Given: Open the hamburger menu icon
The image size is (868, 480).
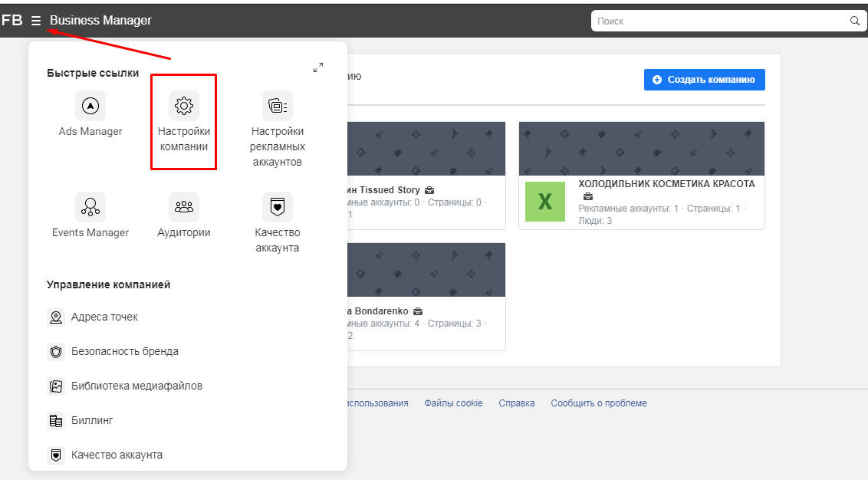Looking at the screenshot, I should 36,21.
